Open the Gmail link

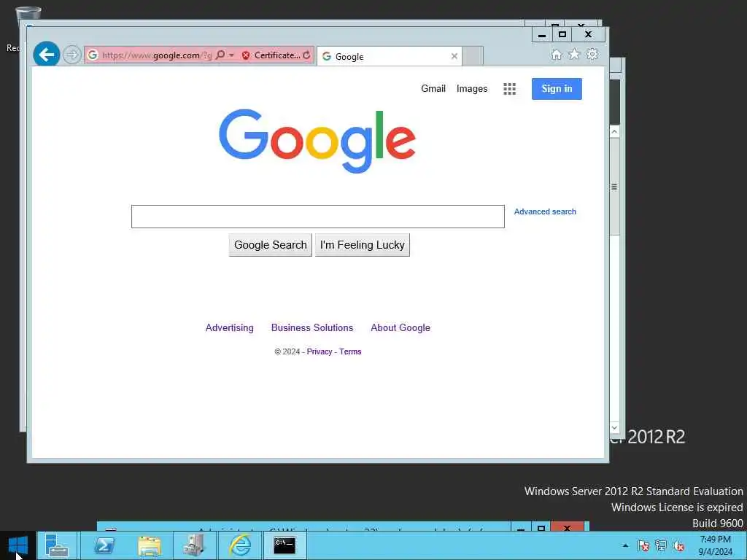pyautogui.click(x=433, y=88)
